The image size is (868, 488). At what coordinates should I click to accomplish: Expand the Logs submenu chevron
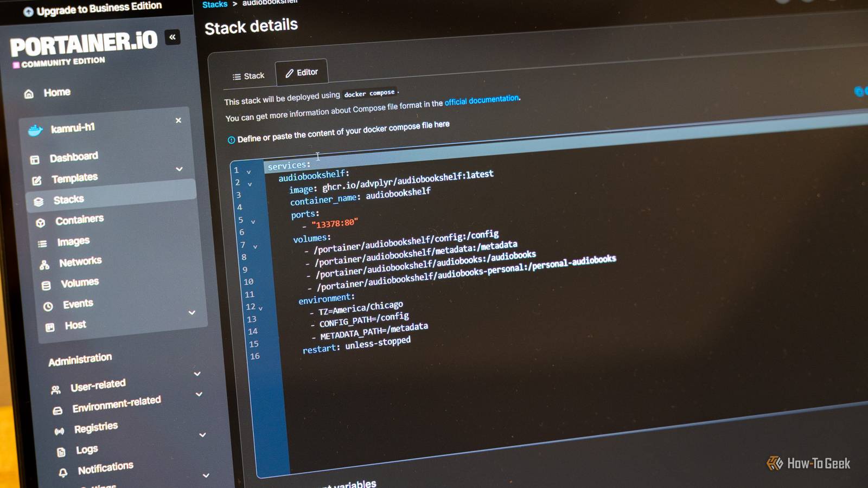(x=202, y=435)
